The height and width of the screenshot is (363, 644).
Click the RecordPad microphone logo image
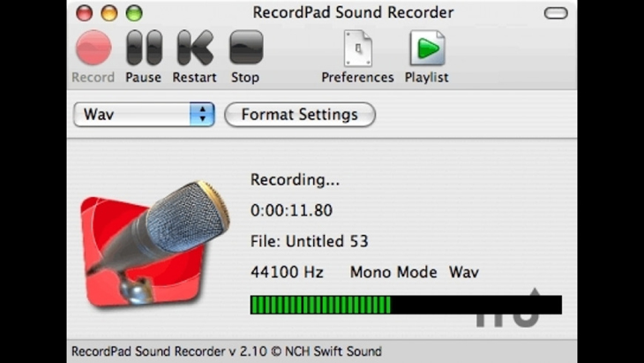(x=147, y=240)
